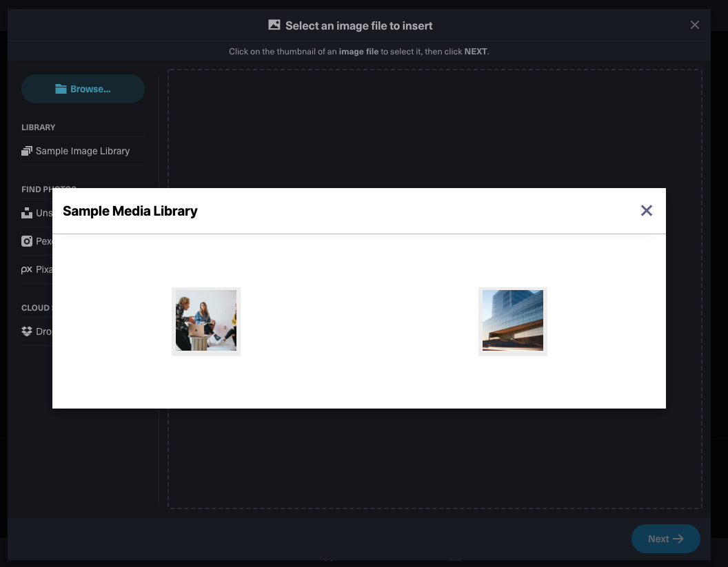Click the image icon in the dialog header
Image resolution: width=728 pixels, height=567 pixels.
[274, 24]
